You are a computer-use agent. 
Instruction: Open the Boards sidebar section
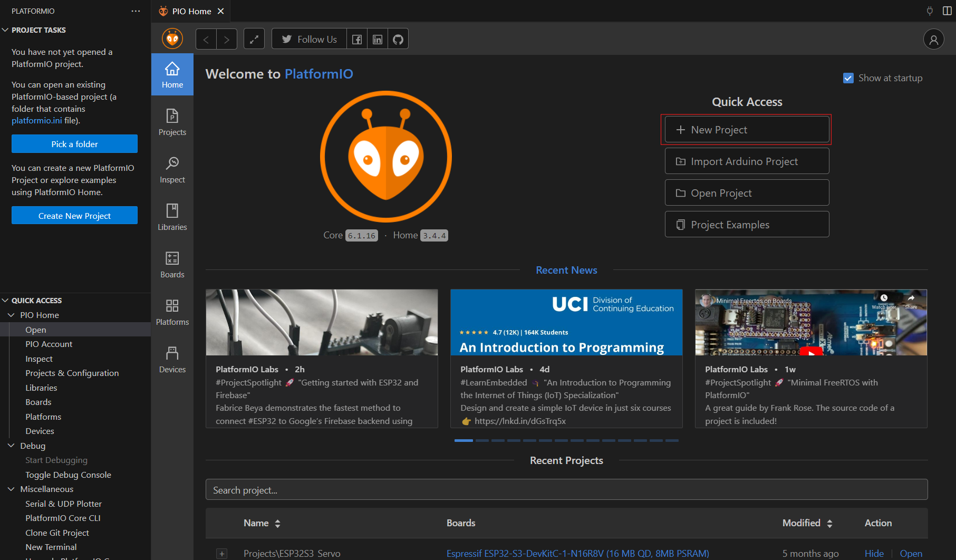coord(172,265)
